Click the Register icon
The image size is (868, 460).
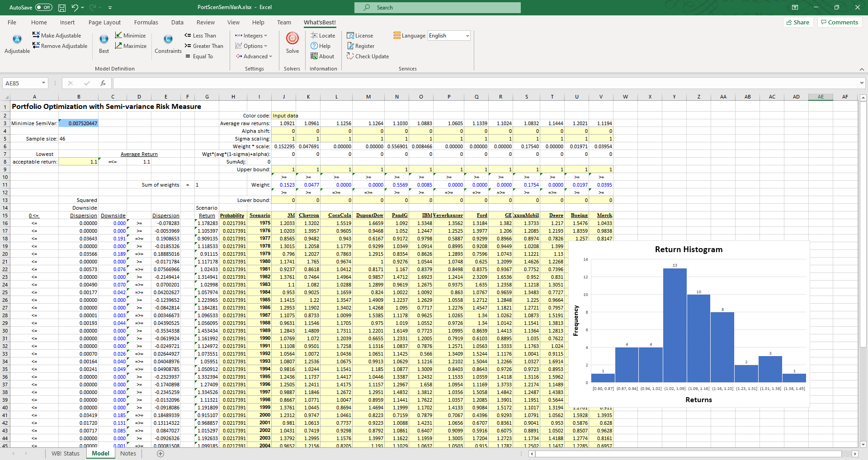point(350,46)
